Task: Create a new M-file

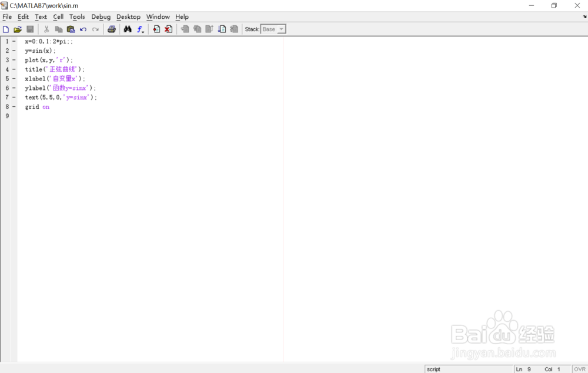Action: click(x=6, y=29)
